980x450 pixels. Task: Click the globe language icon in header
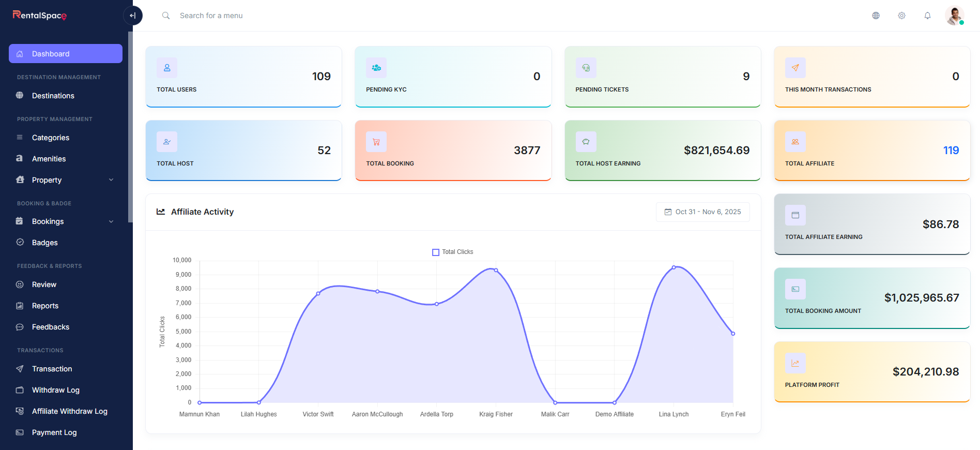876,16
